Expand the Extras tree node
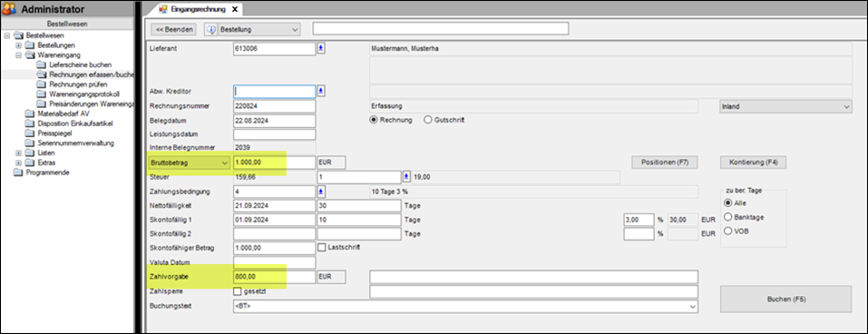This screenshot has height=334, width=868. click(18, 162)
